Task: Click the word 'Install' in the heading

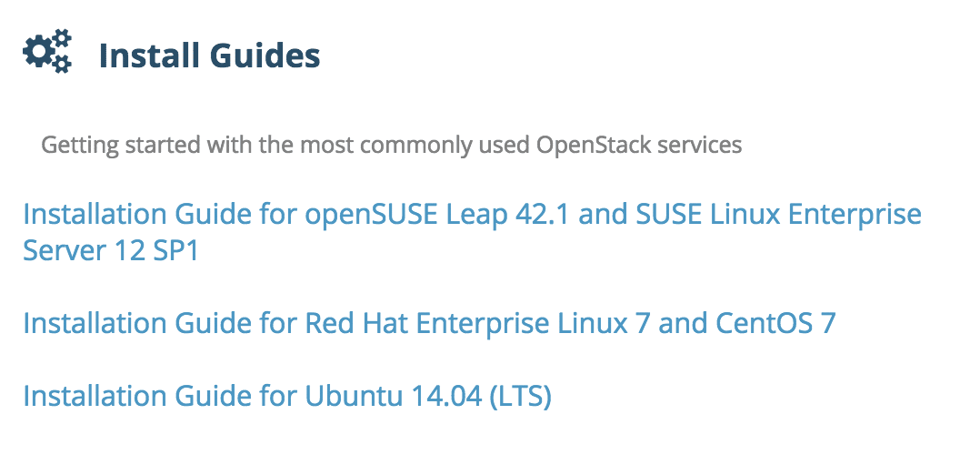Action: tap(150, 56)
